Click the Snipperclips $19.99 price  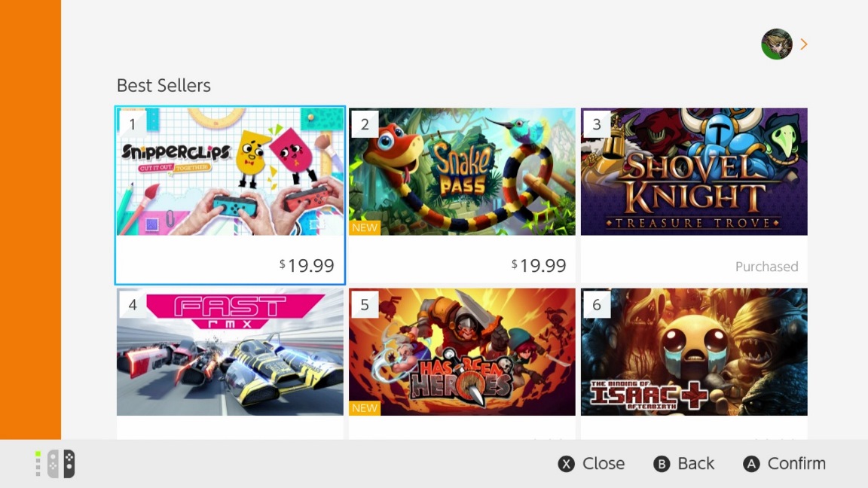click(x=307, y=265)
